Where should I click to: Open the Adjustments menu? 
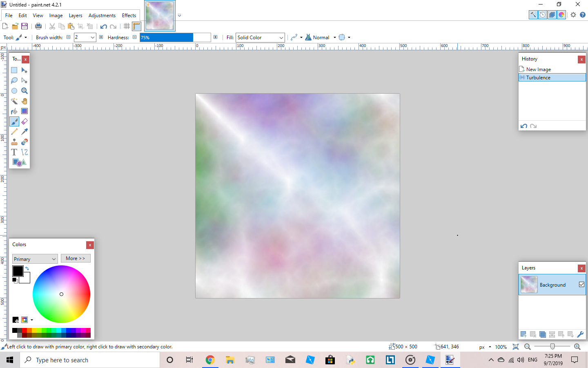[102, 15]
